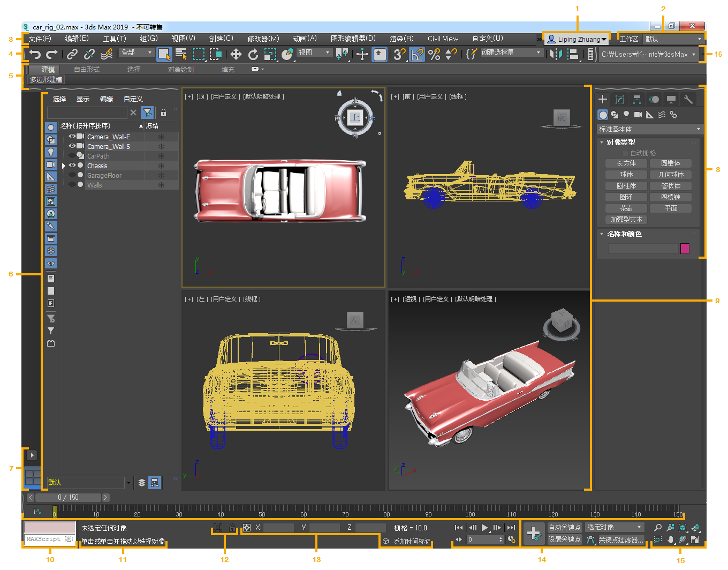Open the Civil View menu
The width and height of the screenshot is (728, 570).
pos(443,39)
